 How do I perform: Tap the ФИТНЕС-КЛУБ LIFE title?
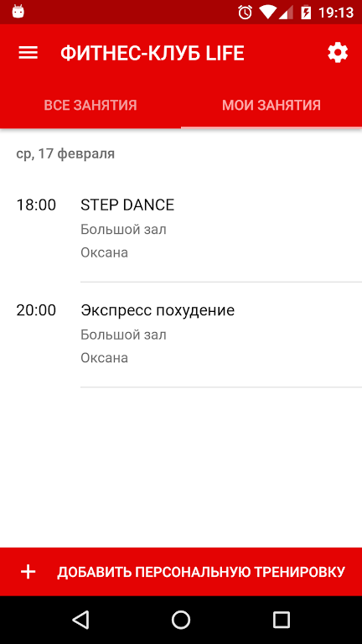click(x=153, y=54)
